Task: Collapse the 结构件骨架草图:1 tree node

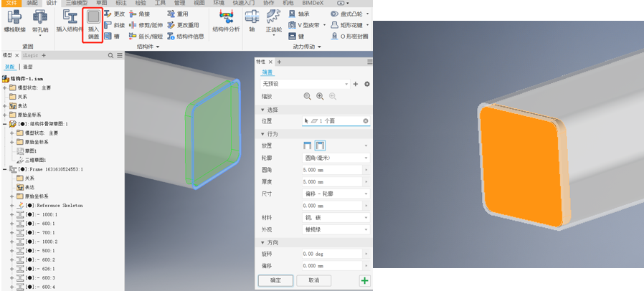Action: click(x=4, y=124)
